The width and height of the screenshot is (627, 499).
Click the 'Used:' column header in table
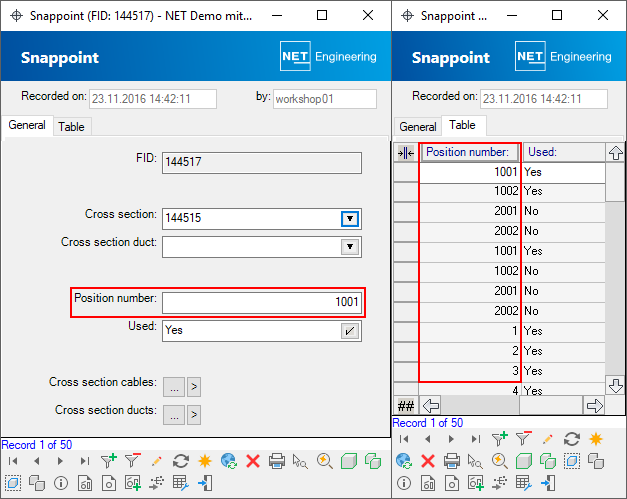[563, 152]
